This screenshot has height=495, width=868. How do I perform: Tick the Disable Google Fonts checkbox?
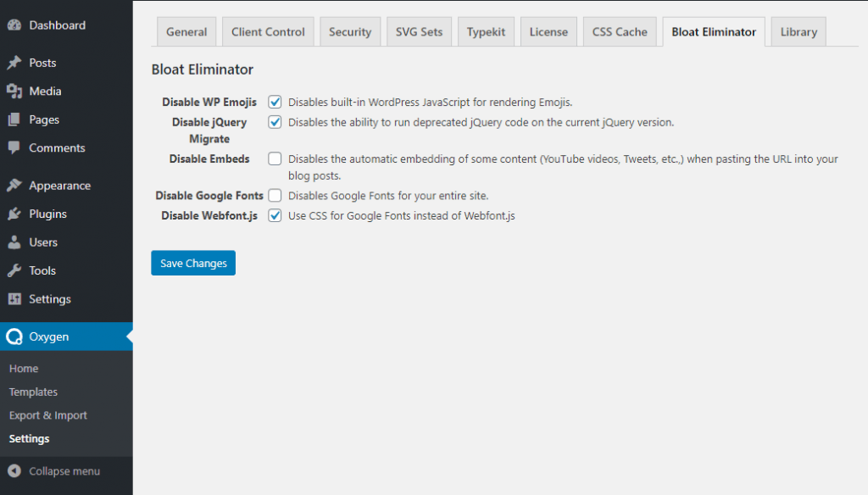tap(275, 196)
